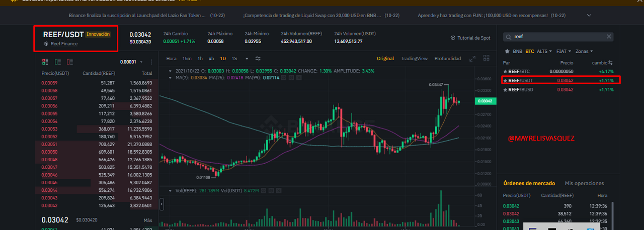Click the document icon beside Reef Finance
This screenshot has height=230, width=644.
coord(46,44)
